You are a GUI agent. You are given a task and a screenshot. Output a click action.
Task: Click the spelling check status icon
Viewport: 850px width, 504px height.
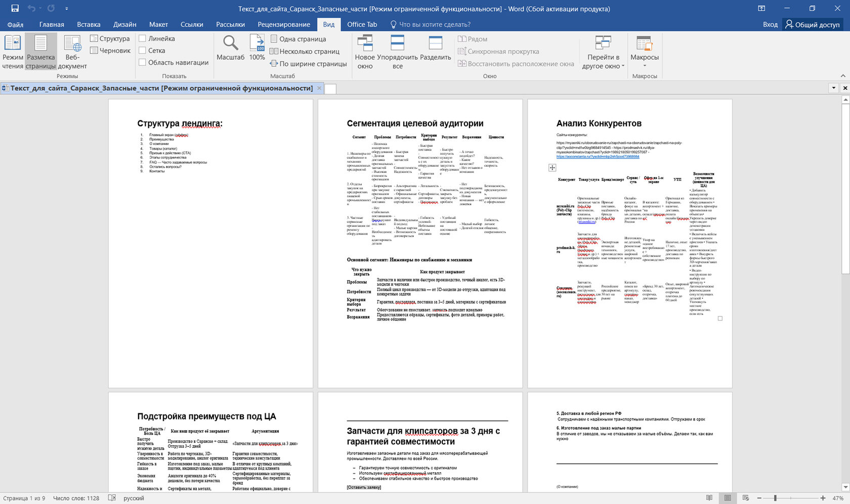point(112,498)
